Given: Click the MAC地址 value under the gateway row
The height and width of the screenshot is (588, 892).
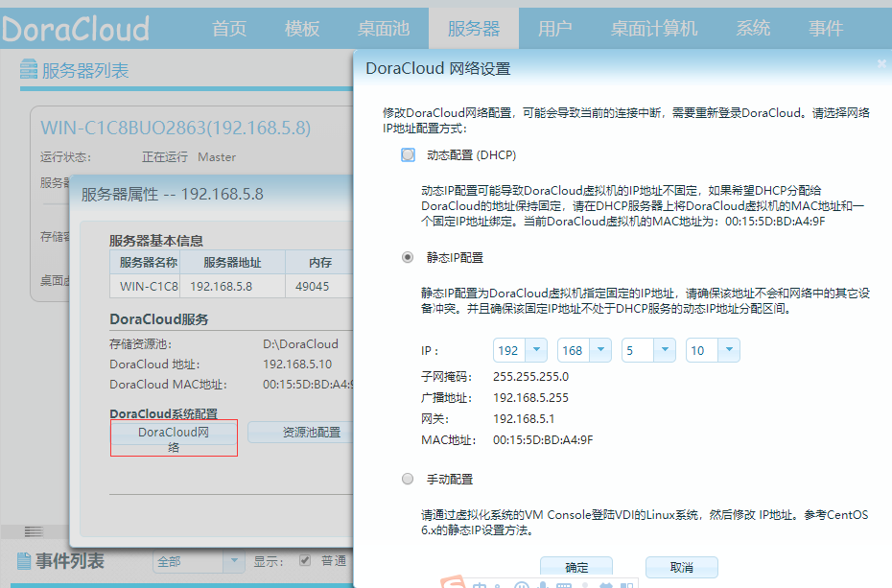Looking at the screenshot, I should 543,439.
